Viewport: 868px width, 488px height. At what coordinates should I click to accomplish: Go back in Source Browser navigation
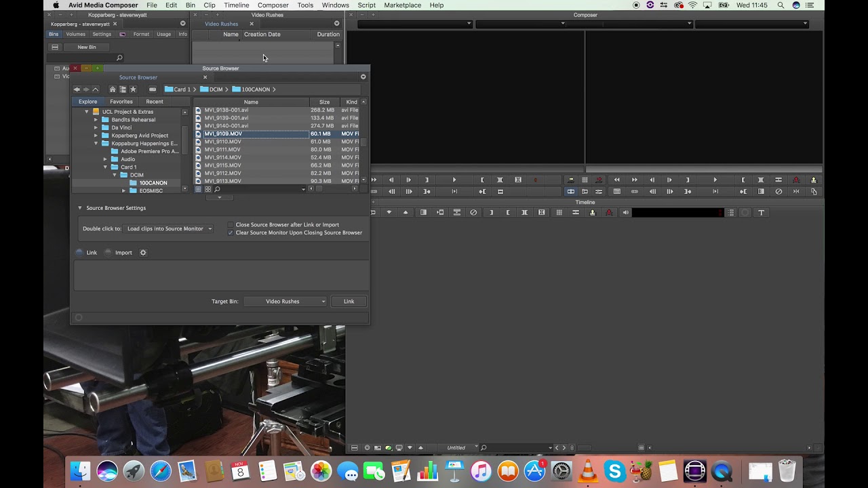coord(77,89)
